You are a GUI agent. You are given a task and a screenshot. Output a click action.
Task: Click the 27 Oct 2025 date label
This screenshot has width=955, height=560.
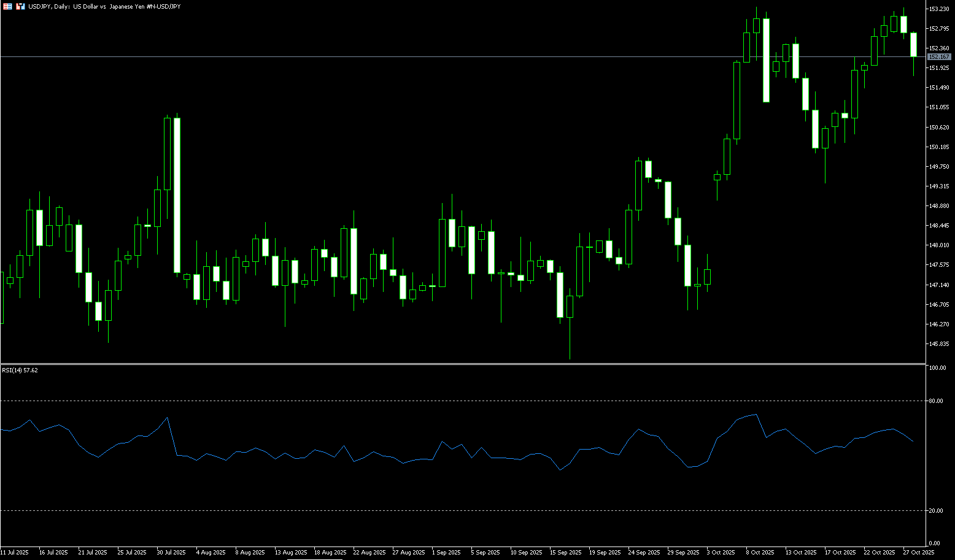pos(918,553)
